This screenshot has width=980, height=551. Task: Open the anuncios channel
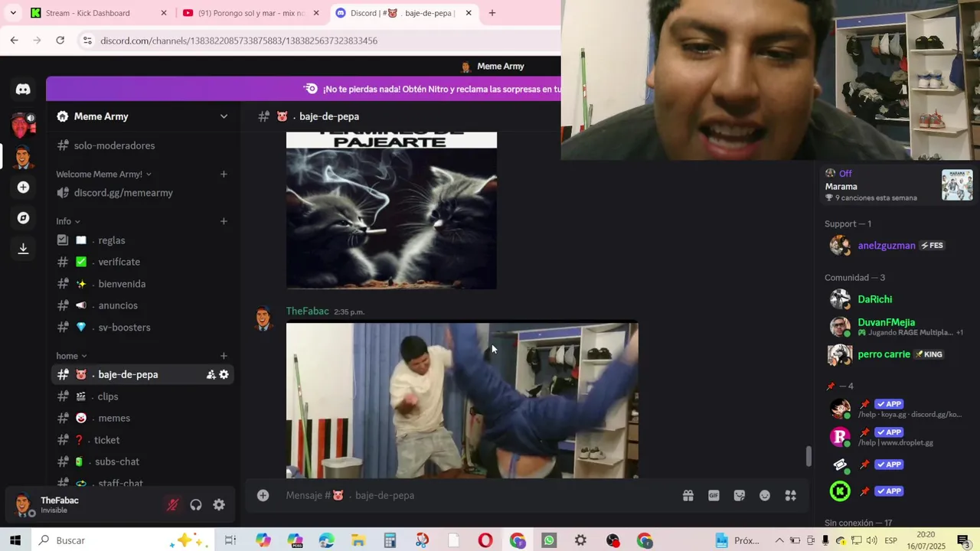click(x=143, y=305)
